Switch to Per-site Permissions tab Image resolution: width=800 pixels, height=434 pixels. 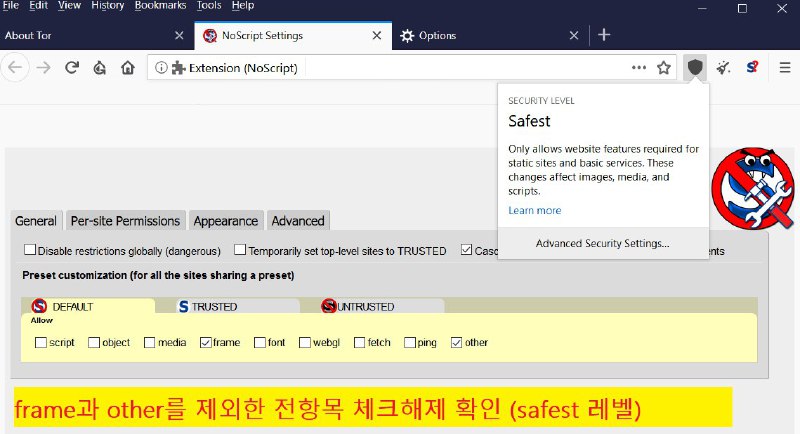(126, 221)
